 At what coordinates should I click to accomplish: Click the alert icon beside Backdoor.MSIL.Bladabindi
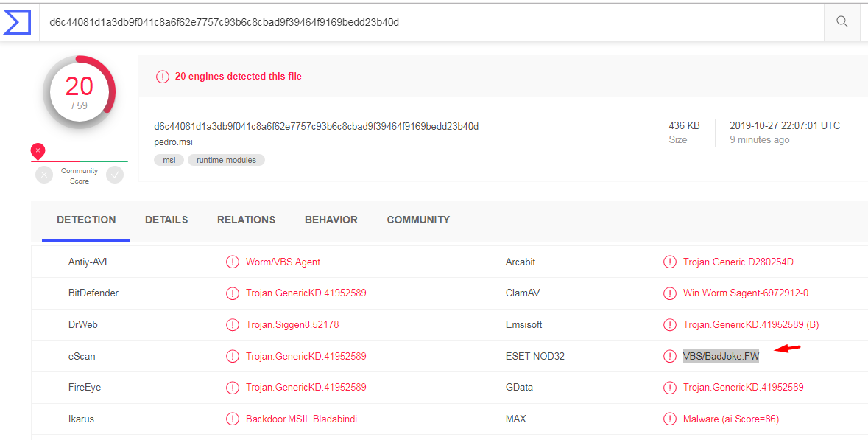coord(233,419)
